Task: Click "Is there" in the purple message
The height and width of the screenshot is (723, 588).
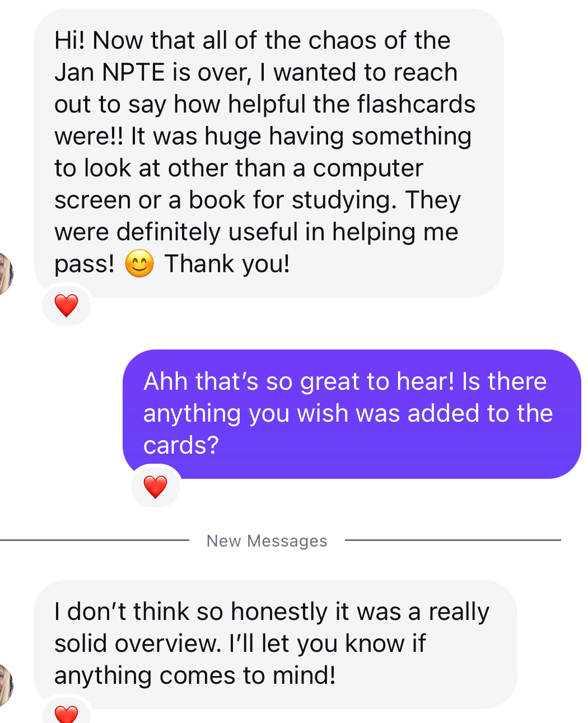Action: [504, 381]
